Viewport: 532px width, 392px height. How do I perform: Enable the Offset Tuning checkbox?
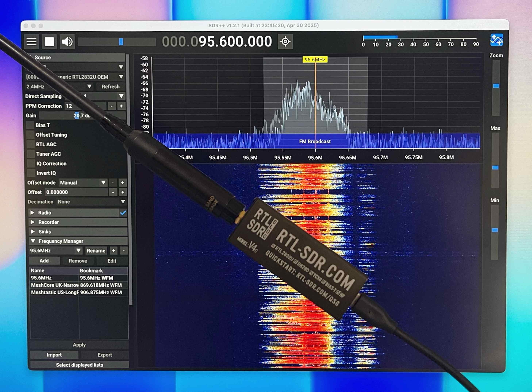[x=31, y=134]
